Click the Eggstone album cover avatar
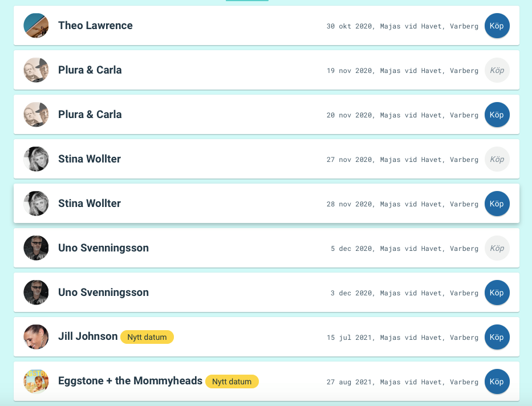 36,381
